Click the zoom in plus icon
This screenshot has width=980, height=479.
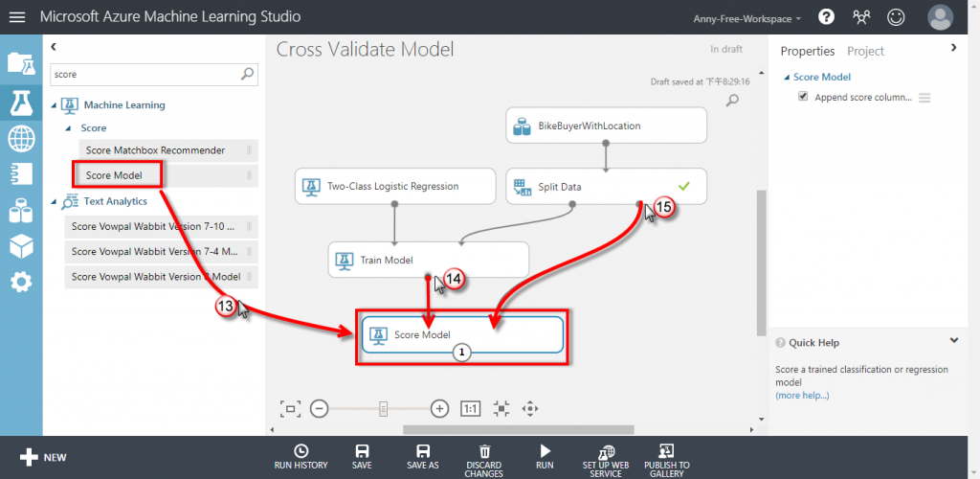440,409
